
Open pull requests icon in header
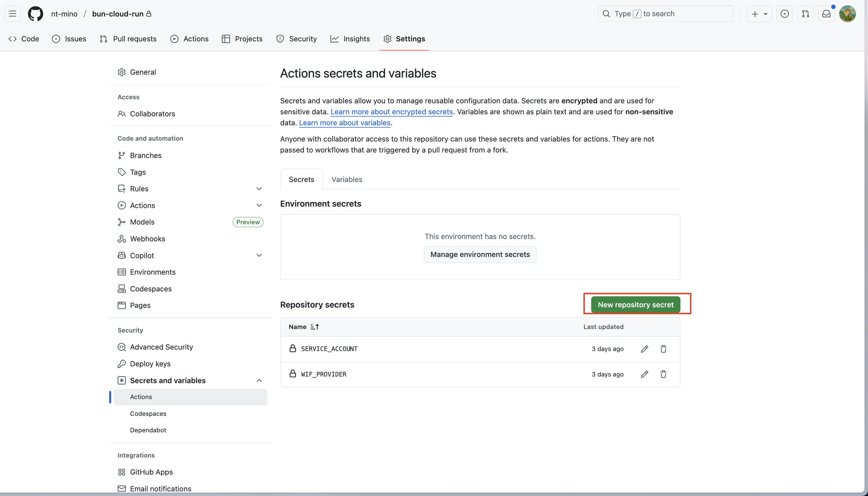(x=805, y=14)
